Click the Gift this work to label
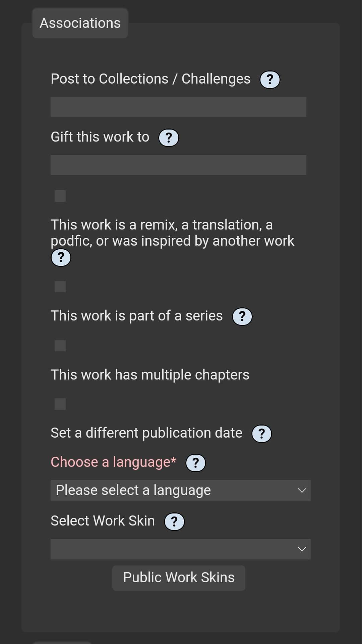The height and width of the screenshot is (644, 362). click(x=100, y=137)
